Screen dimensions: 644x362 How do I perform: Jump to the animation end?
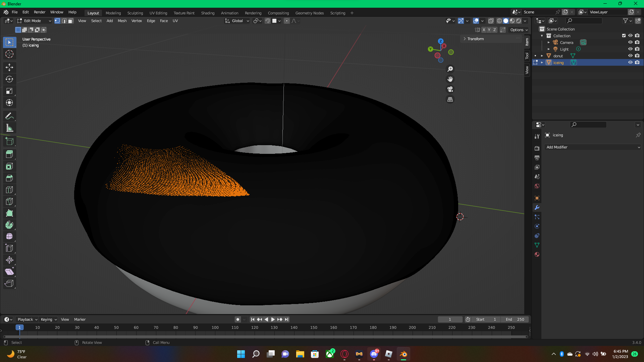[286, 319]
